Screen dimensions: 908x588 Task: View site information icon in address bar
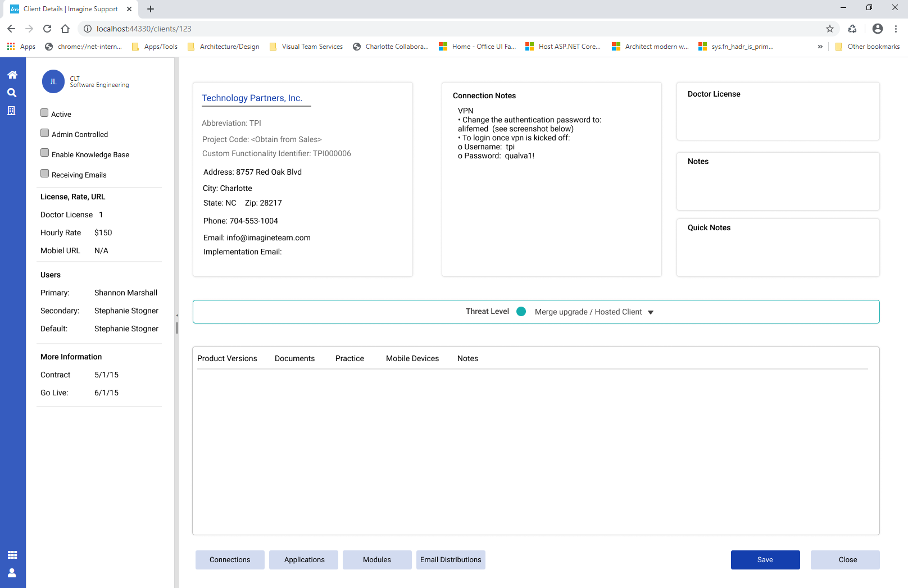(x=87, y=29)
